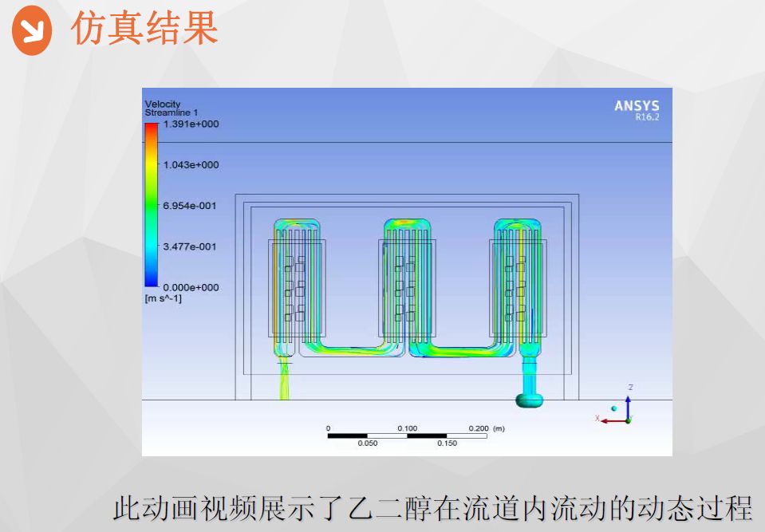Click the blue Z axis arrow
The width and height of the screenshot is (765, 532).
(629, 404)
